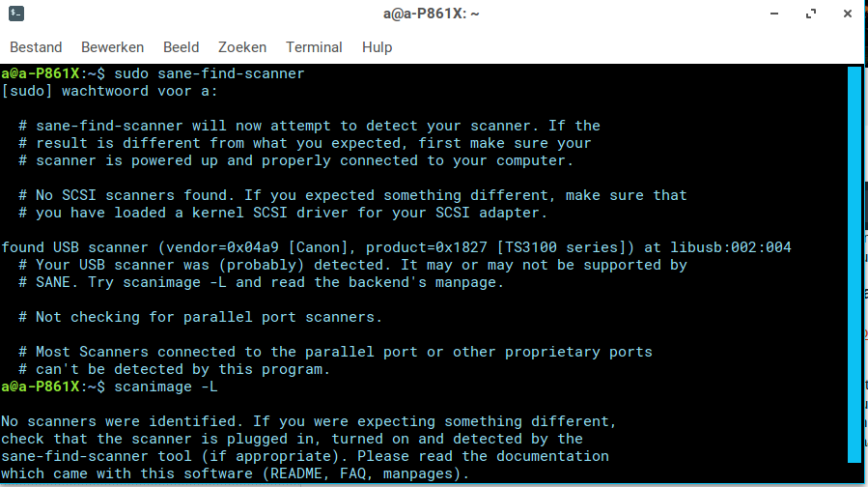Click the 'sudo sane-find-scanner' command text
Image resolution: width=868 pixels, height=487 pixels.
(x=210, y=73)
